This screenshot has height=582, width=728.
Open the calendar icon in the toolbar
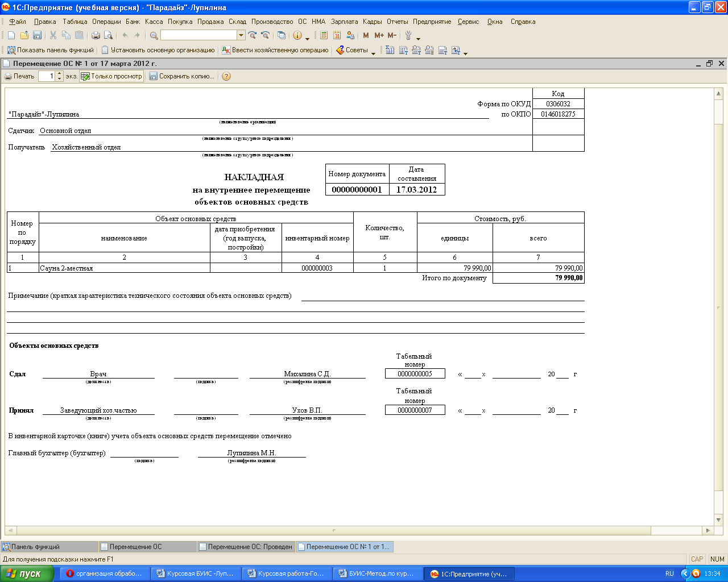(337, 35)
